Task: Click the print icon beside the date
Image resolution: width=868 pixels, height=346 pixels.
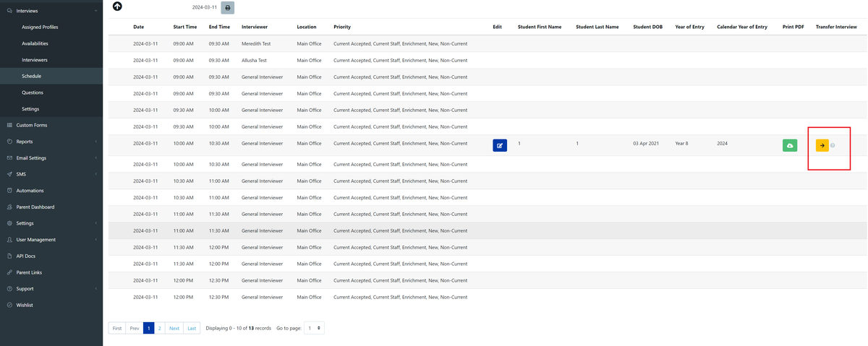Action: (228, 7)
